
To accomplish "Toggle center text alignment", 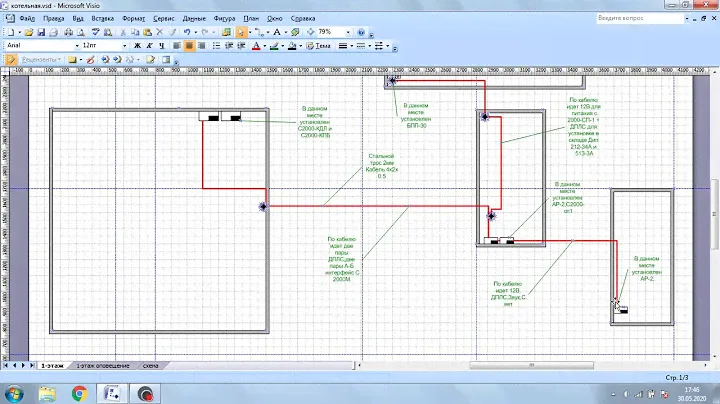I will 189,46.
